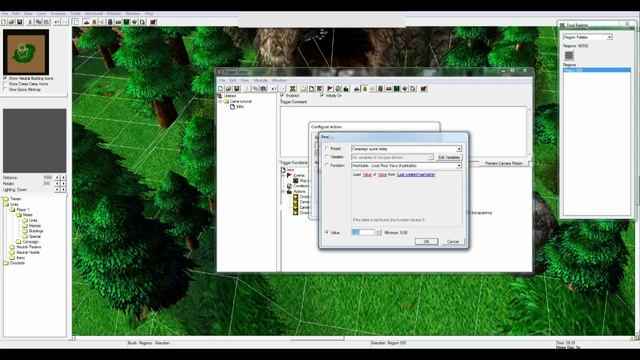This screenshot has height=360, width=640.
Task: Click Test Map icon in Trigger Editor toolbar
Action: pos(424,89)
